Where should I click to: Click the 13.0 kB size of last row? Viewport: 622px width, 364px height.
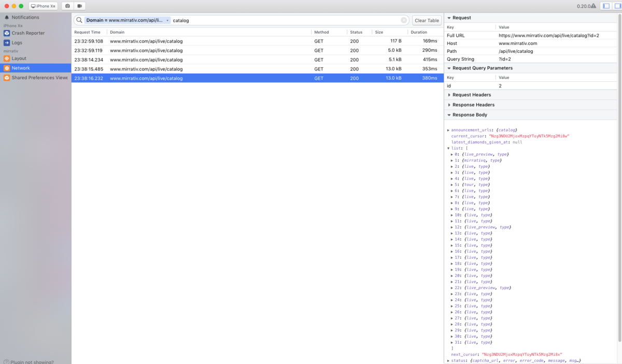click(x=393, y=78)
